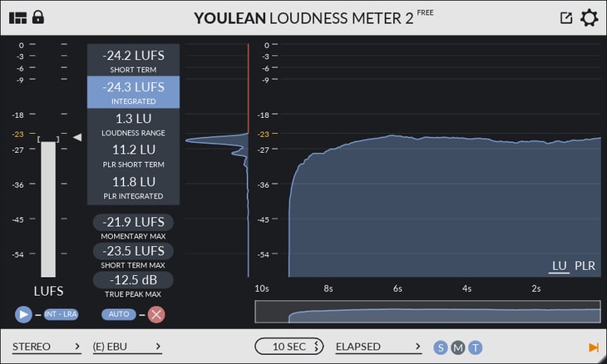Screen dimensions: 607x364
Task: Click the pop-out window icon
Action: tap(566, 17)
